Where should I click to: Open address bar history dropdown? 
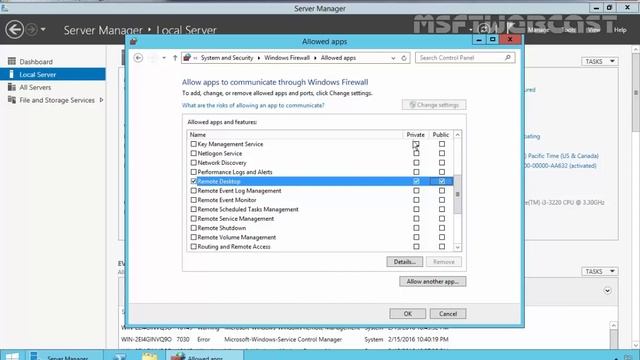pyautogui.click(x=393, y=58)
